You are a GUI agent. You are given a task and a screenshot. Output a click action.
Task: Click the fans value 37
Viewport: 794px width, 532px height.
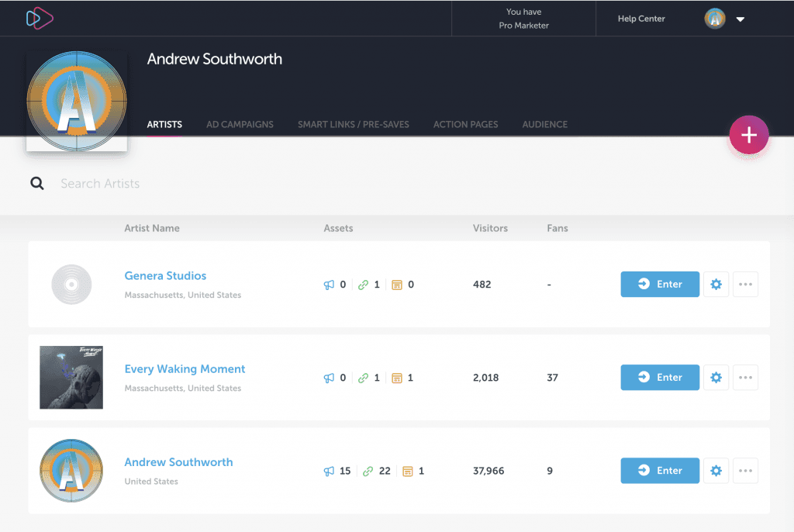pyautogui.click(x=552, y=378)
